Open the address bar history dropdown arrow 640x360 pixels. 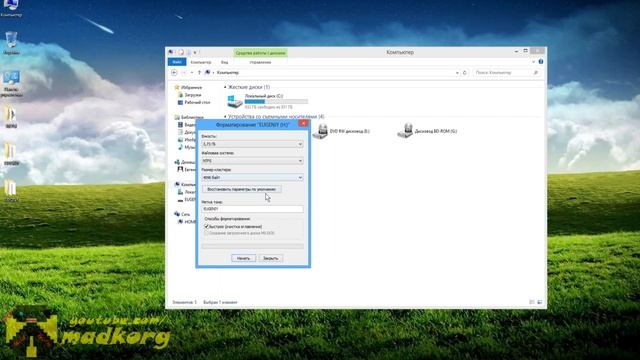[457, 73]
